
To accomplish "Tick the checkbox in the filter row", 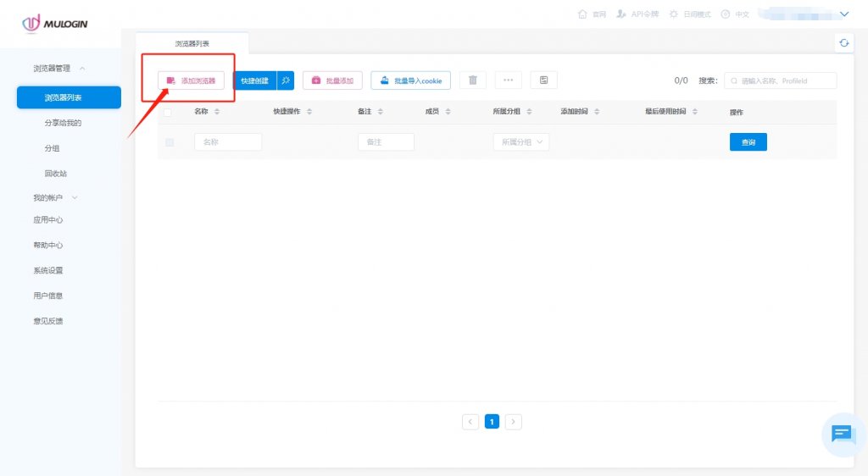I will point(170,142).
